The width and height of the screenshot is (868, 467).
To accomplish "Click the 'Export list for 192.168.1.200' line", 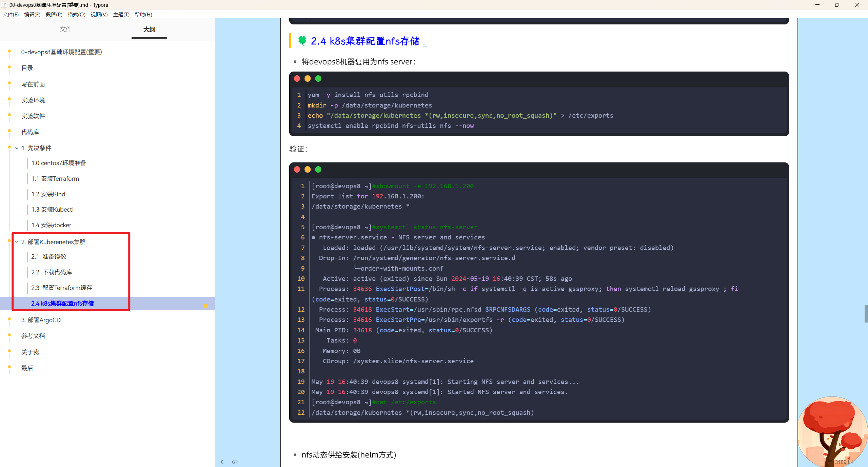I will [x=368, y=196].
